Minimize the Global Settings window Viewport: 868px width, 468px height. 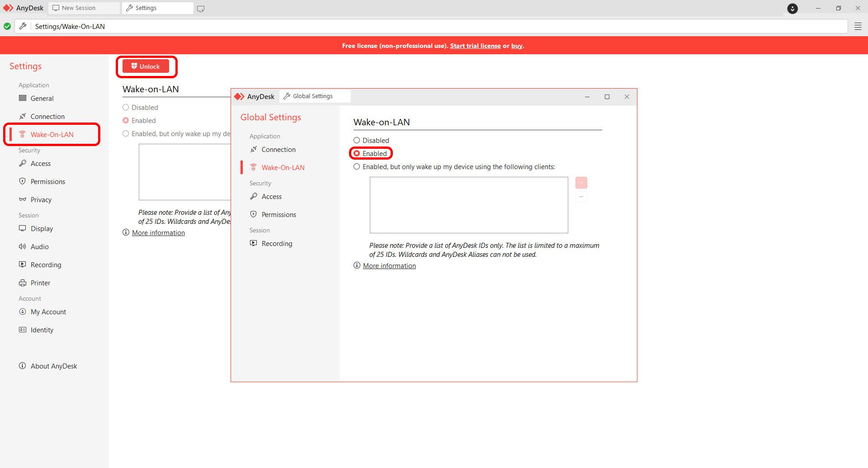tap(587, 97)
